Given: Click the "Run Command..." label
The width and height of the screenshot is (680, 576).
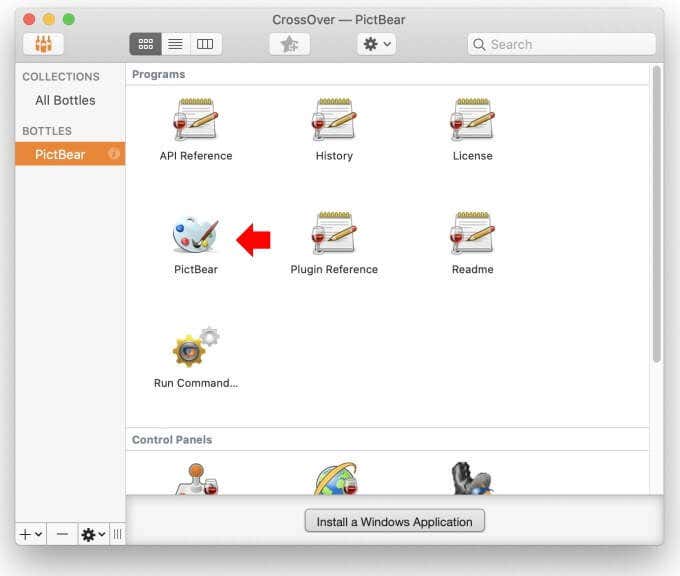Looking at the screenshot, I should tap(196, 383).
